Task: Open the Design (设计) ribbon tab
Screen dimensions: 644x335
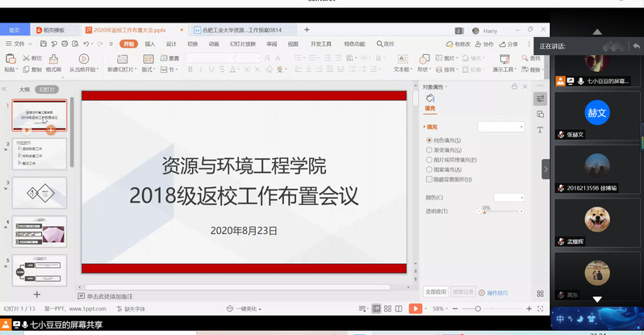Action: [x=171, y=44]
